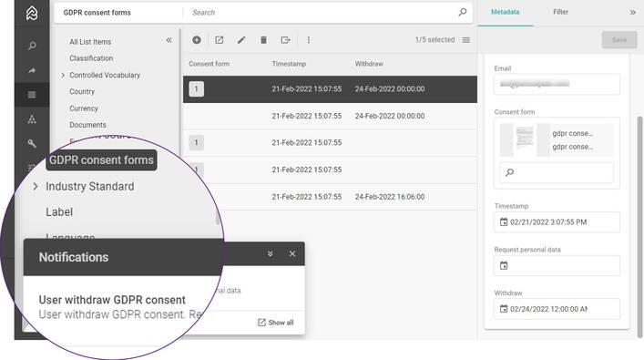Click the share arrow sidebar icon
644x360 pixels.
[32, 70]
